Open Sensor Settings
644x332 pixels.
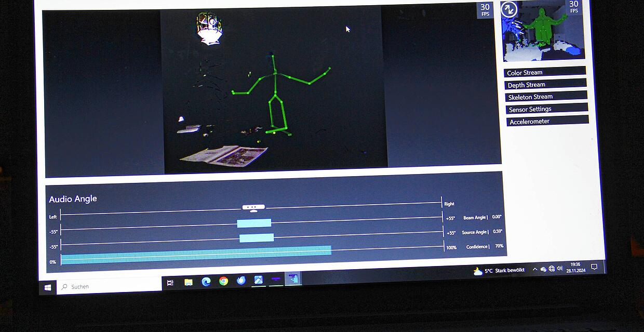tap(547, 109)
